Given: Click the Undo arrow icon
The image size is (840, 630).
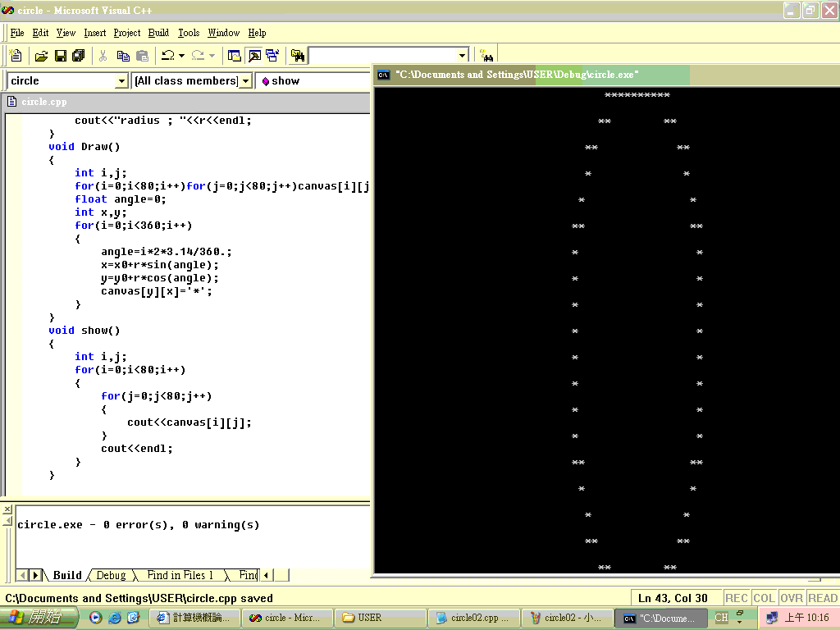Looking at the screenshot, I should [x=167, y=56].
